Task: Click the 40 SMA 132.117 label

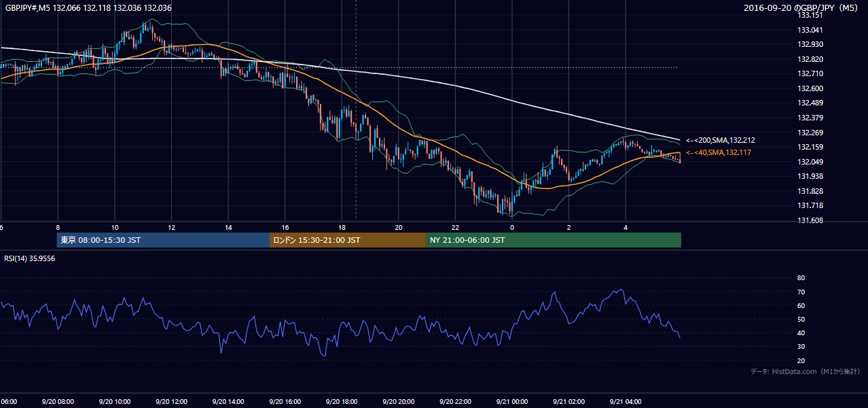Action: [x=719, y=152]
